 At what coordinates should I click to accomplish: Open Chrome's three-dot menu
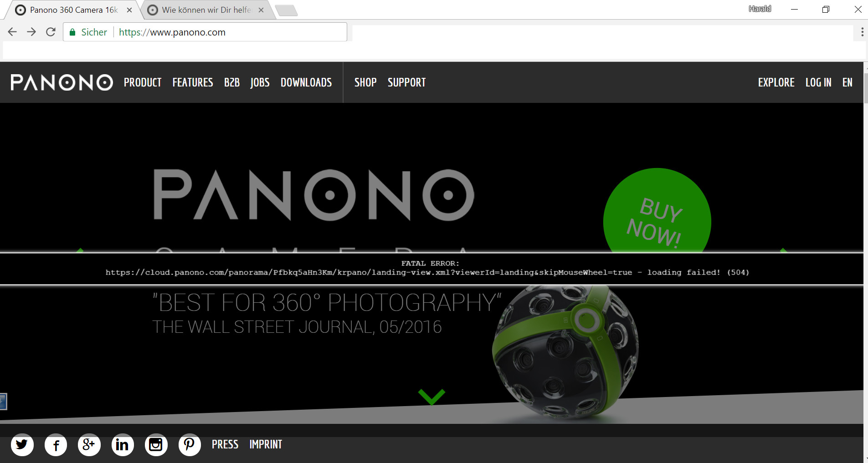click(x=862, y=32)
